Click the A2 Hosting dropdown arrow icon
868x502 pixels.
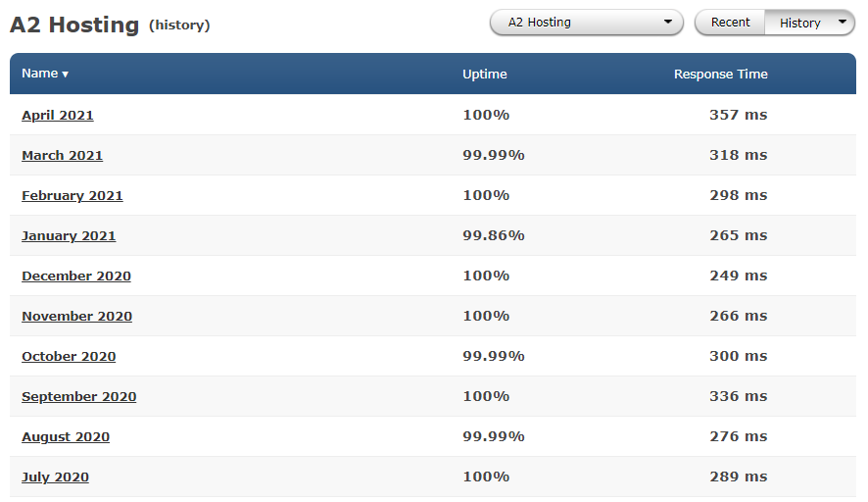667,23
